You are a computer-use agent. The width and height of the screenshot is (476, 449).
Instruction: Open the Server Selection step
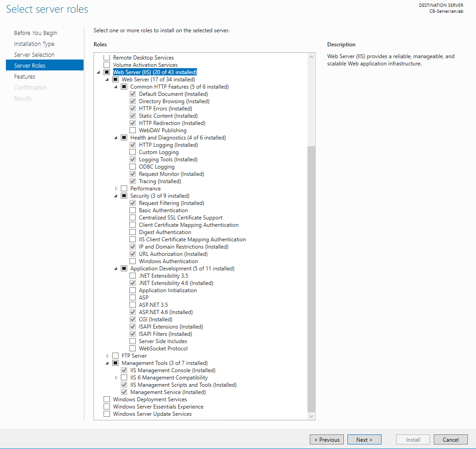[35, 55]
